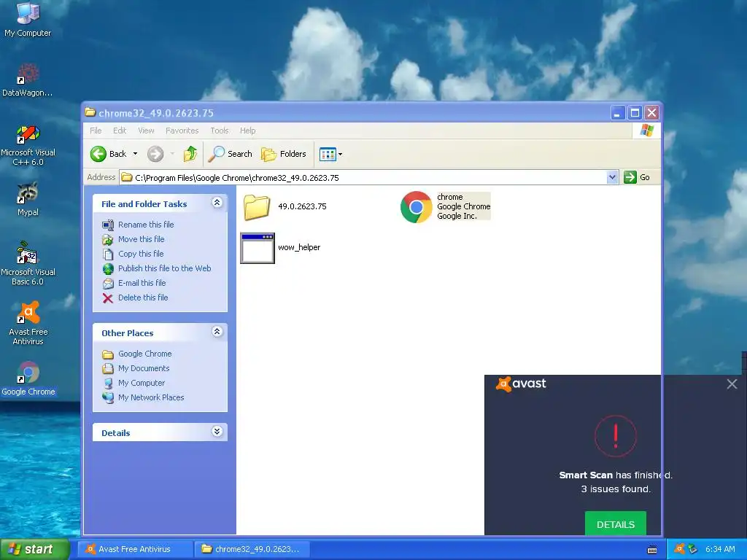Click the DETAILS button in Avast popup
The image size is (747, 560).
click(616, 524)
